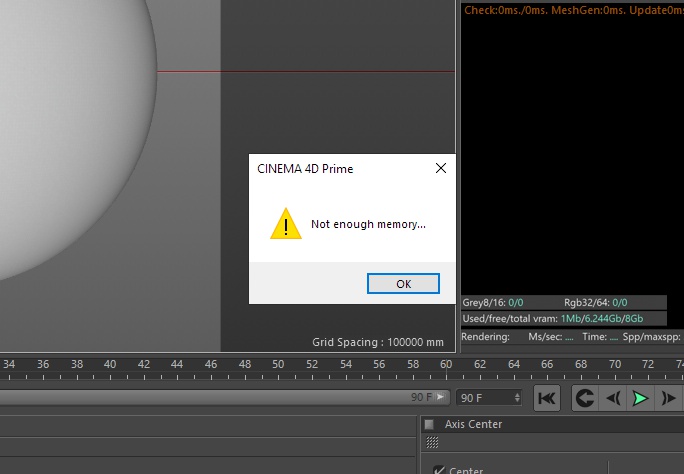Click the black Octane live viewer render area
The width and height of the screenshot is (684, 474).
pos(572,155)
